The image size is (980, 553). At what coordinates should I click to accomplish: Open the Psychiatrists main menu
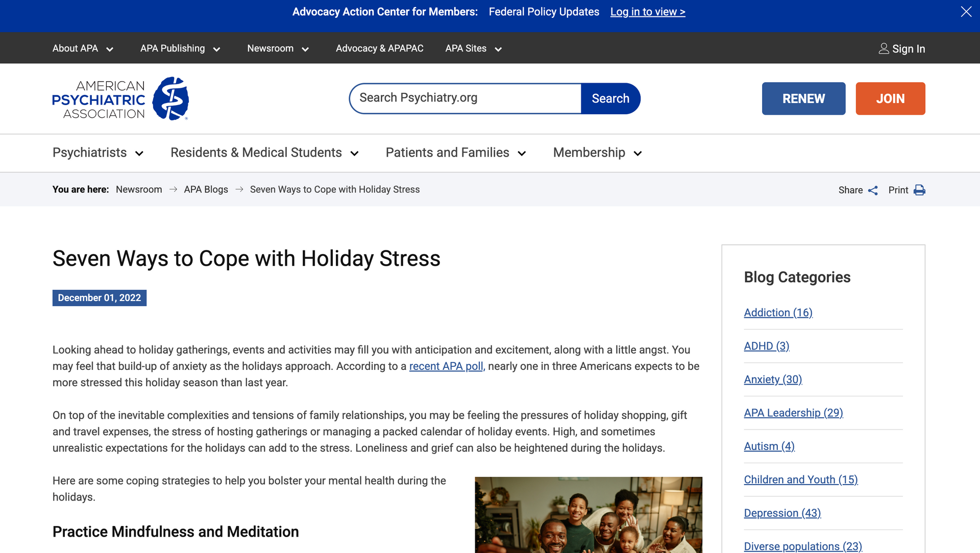[x=98, y=153]
